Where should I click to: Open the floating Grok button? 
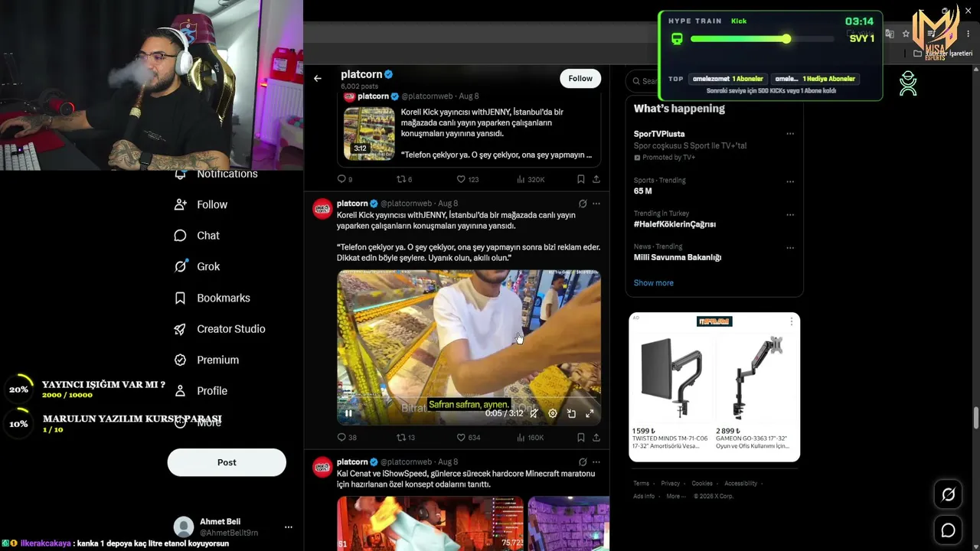tap(948, 495)
